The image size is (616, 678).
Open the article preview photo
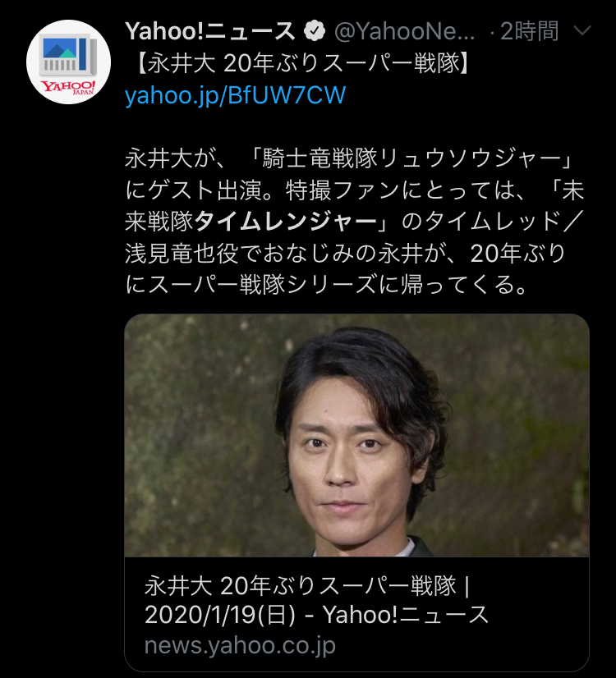(x=357, y=435)
